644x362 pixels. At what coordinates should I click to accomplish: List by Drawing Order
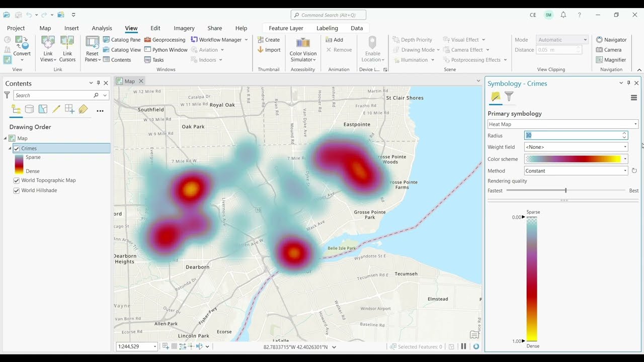(x=16, y=110)
